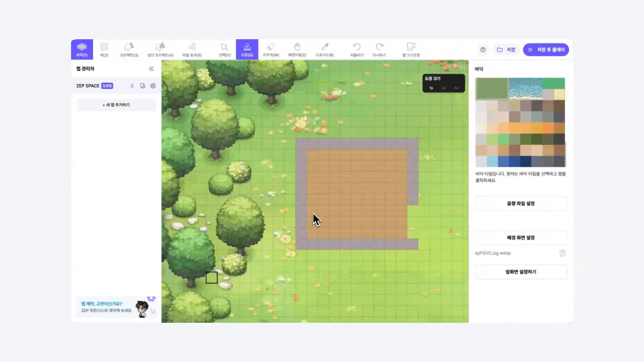Delete the ayPQVD_bg.webp background file
644x362 pixels.
pos(562,253)
